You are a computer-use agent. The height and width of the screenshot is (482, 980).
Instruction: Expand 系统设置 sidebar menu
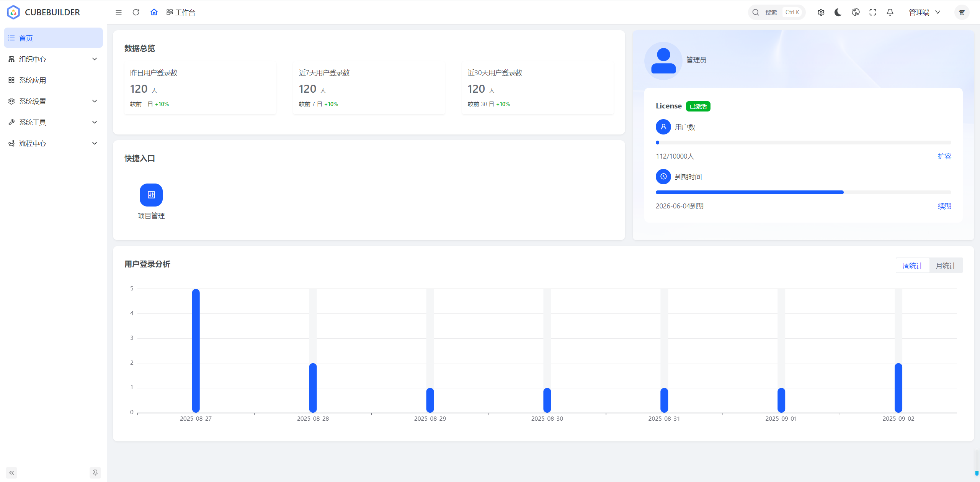[53, 101]
